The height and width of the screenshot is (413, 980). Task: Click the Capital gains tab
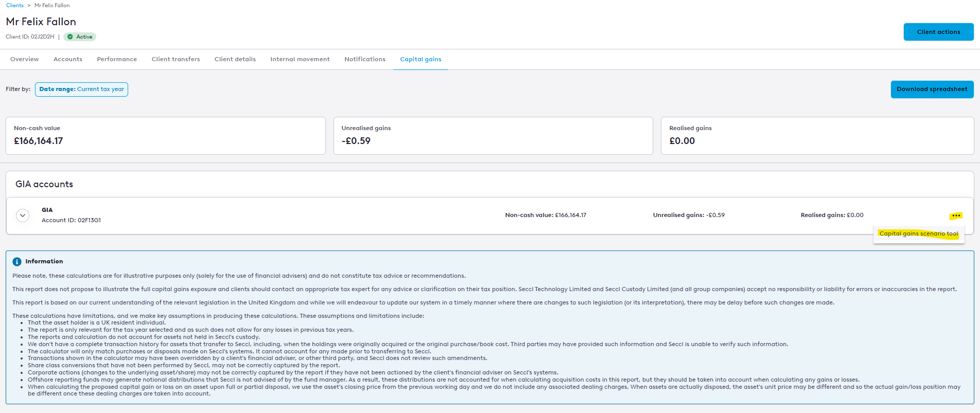421,60
